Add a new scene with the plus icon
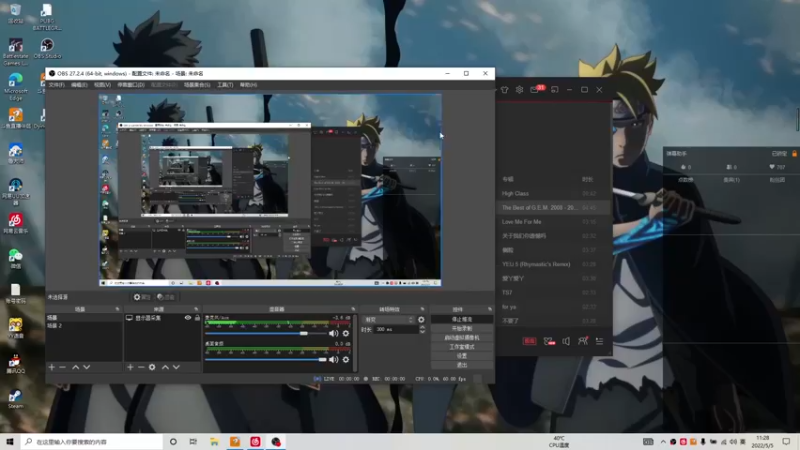This screenshot has height=450, width=800. [x=52, y=367]
